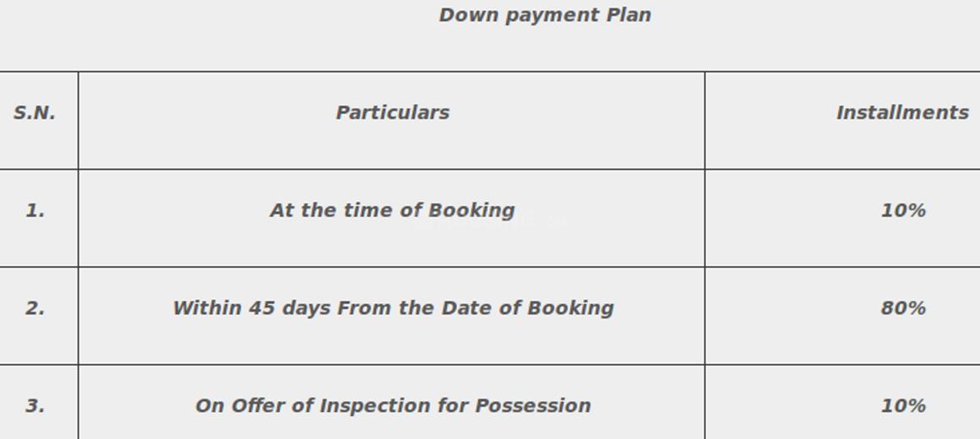
Task: Click serial number "2." in second row
Action: point(35,309)
